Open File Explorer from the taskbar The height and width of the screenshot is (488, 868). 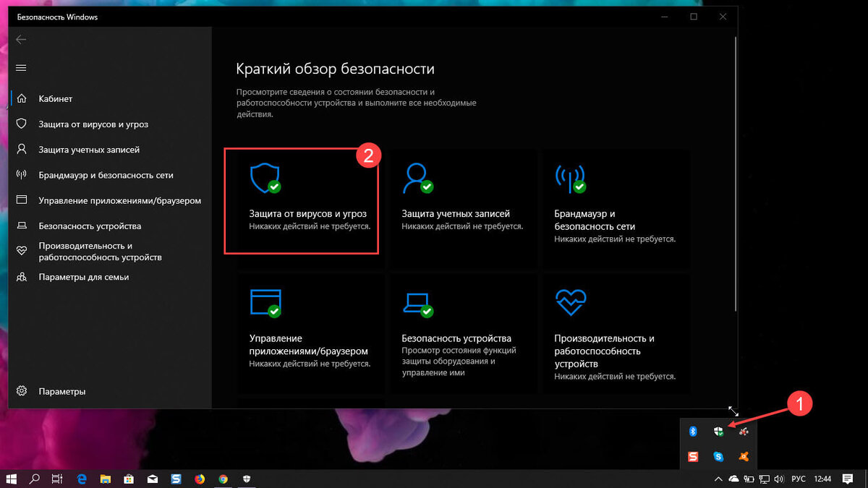(x=105, y=479)
